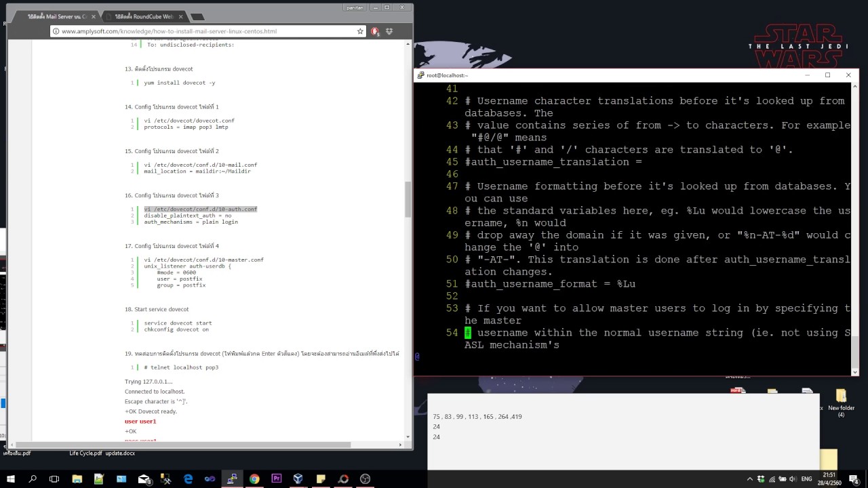The width and height of the screenshot is (868, 488).
Task: Click PuTTY title bar icon menu
Action: coord(420,75)
